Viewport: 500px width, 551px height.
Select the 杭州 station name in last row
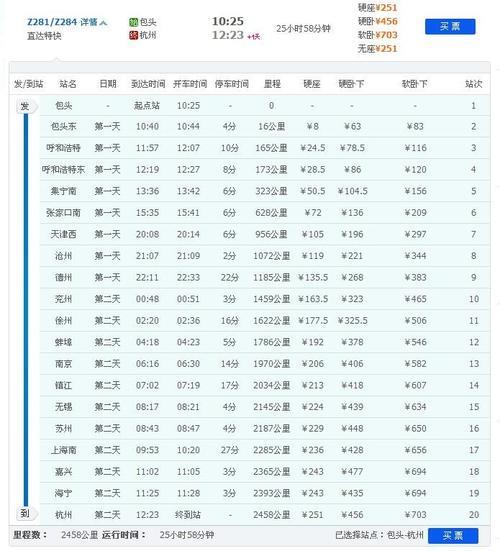tap(63, 515)
